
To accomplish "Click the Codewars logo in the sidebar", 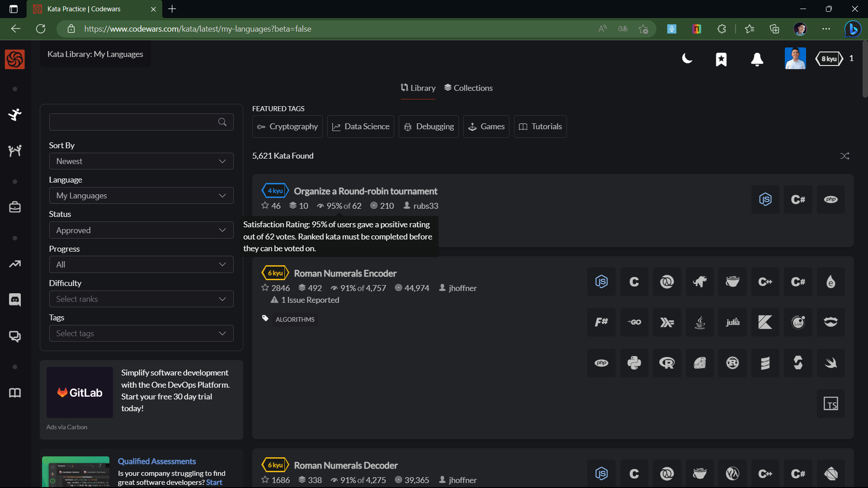I will point(15,59).
